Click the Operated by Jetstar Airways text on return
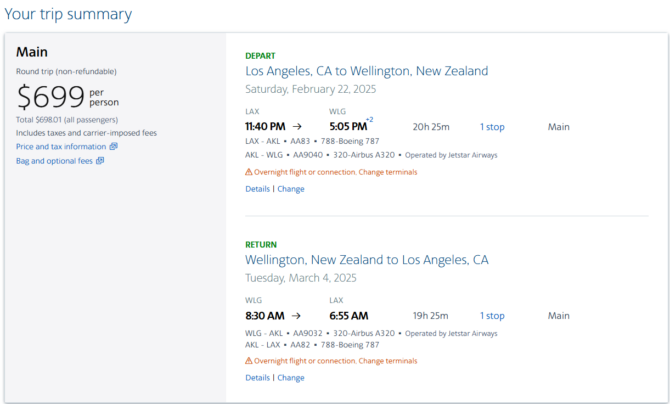This screenshot has width=670, height=404. pos(451,333)
